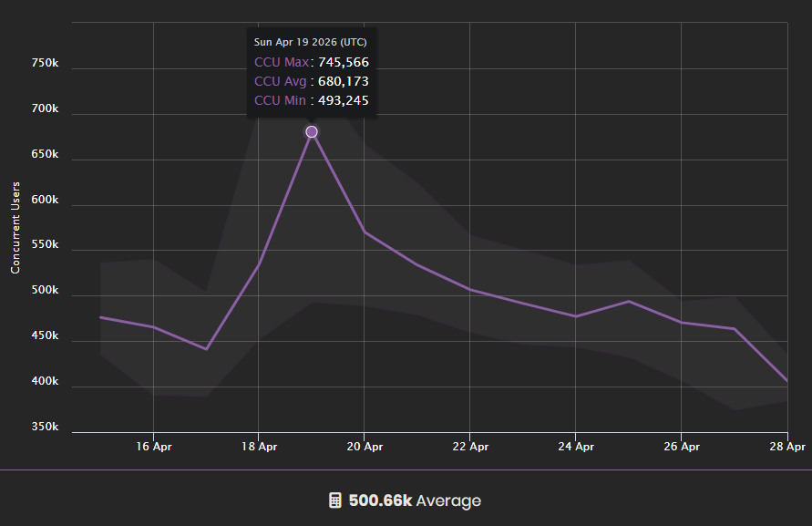Select the CCU Avg row in tooltip
The image size is (812, 526).
pos(311,81)
